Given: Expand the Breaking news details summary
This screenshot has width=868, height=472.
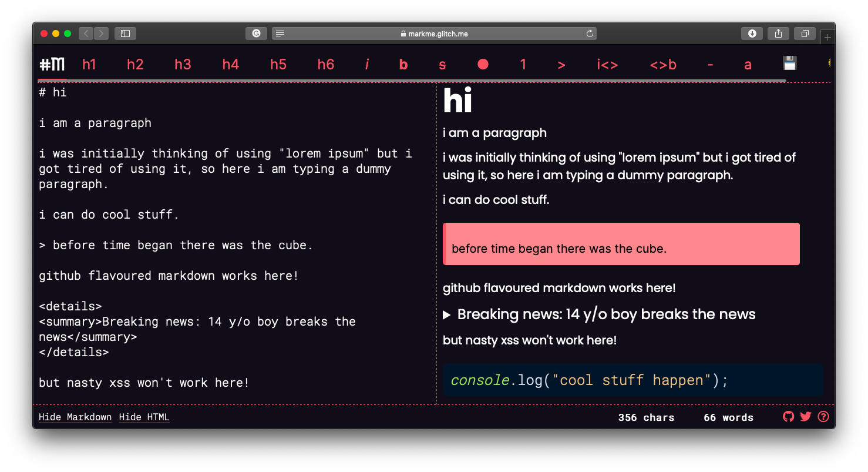Looking at the screenshot, I should point(599,314).
